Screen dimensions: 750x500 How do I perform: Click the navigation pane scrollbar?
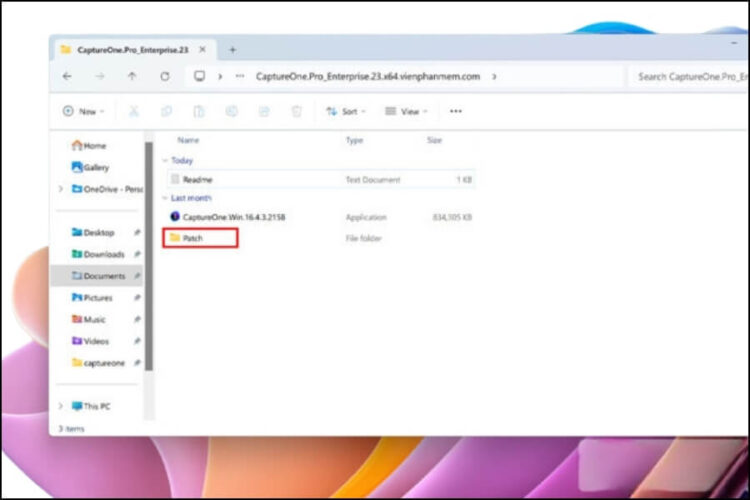tap(149, 256)
